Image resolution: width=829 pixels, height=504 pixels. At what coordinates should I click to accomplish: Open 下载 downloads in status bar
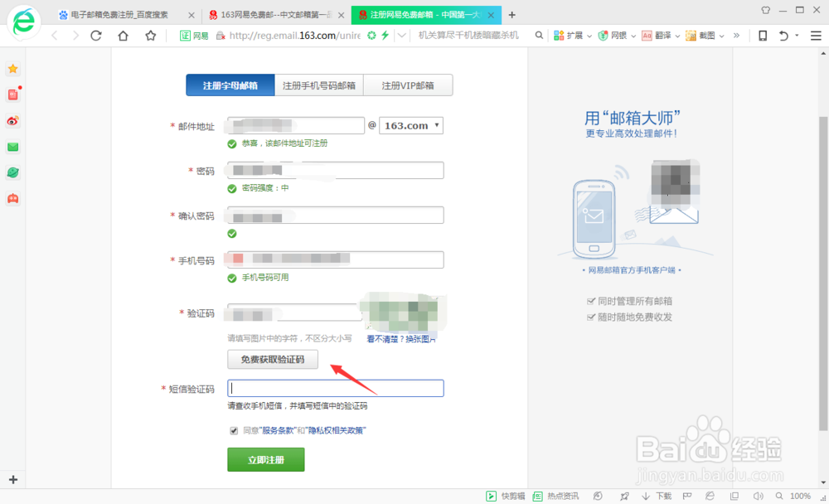tap(657, 496)
